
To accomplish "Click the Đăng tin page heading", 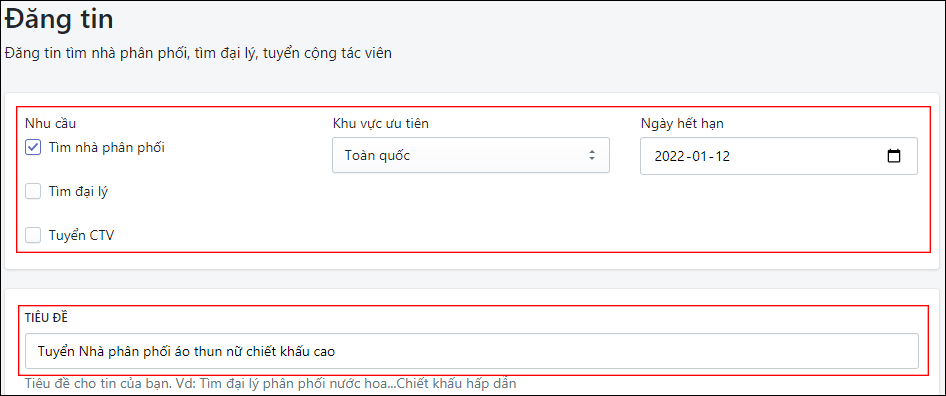I will [59, 19].
